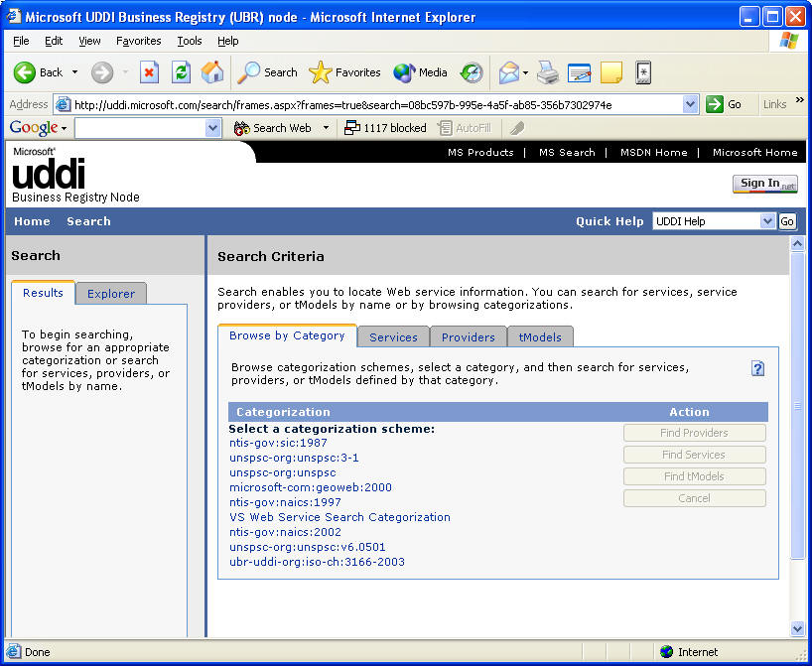Expand the Search Web dropdown arrow
Screen dimensions: 812x666
[x=327, y=127]
